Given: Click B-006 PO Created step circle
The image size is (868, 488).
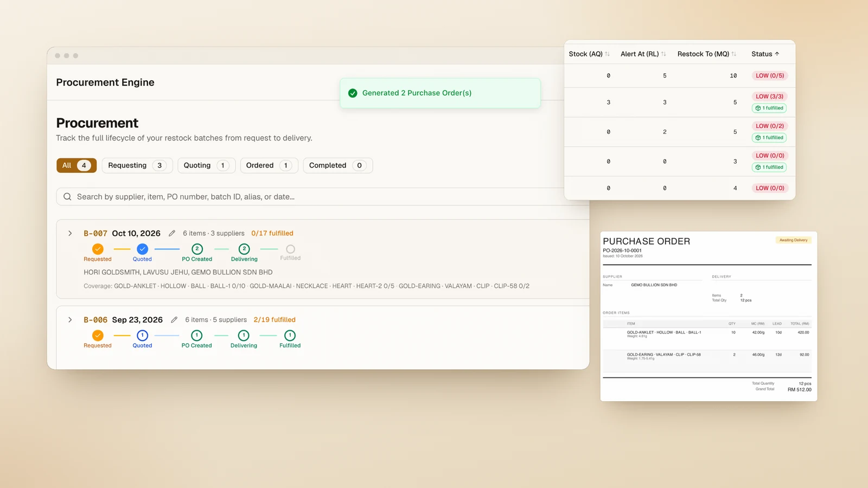Looking at the screenshot, I should [196, 336].
